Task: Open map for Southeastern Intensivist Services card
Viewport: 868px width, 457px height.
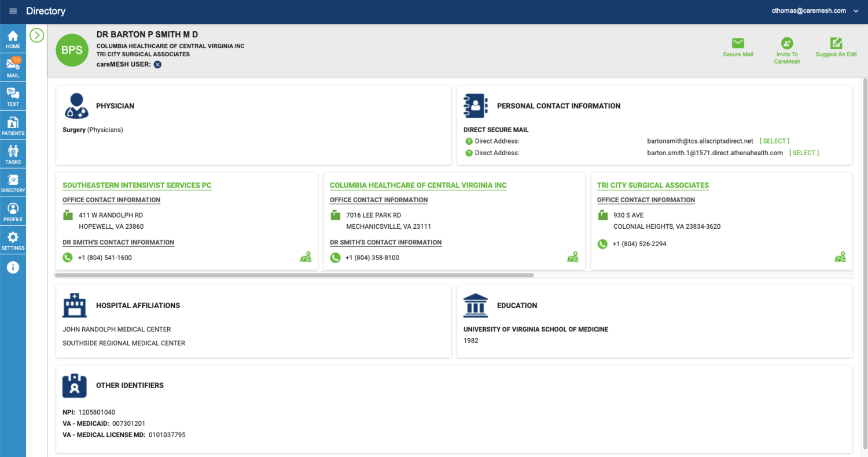Action: tap(306, 257)
